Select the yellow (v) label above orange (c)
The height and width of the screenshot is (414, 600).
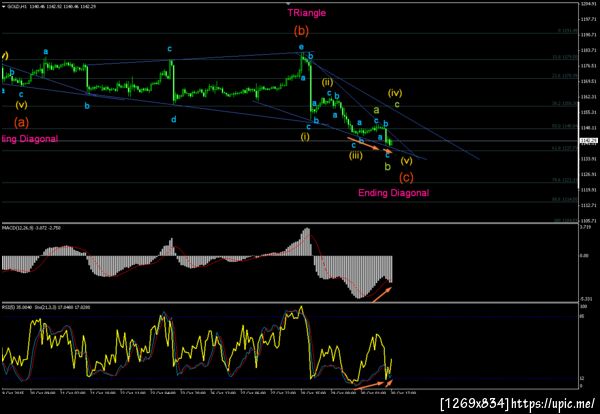tap(406, 161)
